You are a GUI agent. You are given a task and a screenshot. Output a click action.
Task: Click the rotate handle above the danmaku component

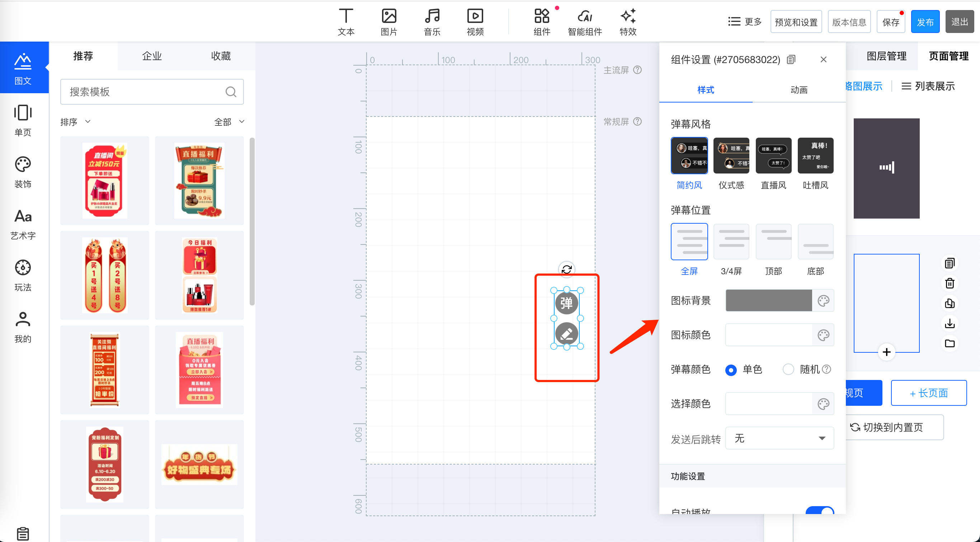click(566, 269)
